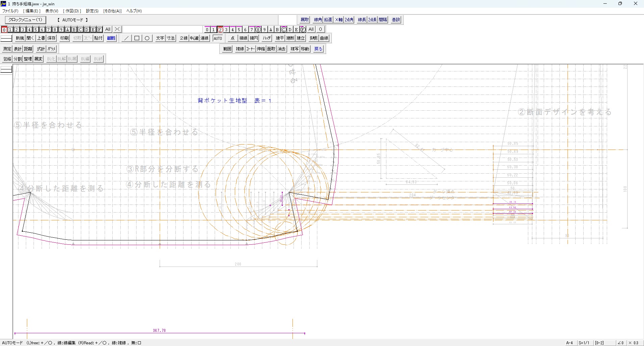
Task: Select the 多角形 (polygon) tool
Action: [314, 38]
